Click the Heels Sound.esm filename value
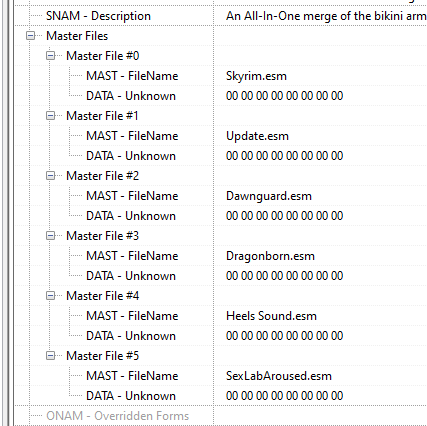Viewport: 427px width, 426px height. [x=271, y=316]
